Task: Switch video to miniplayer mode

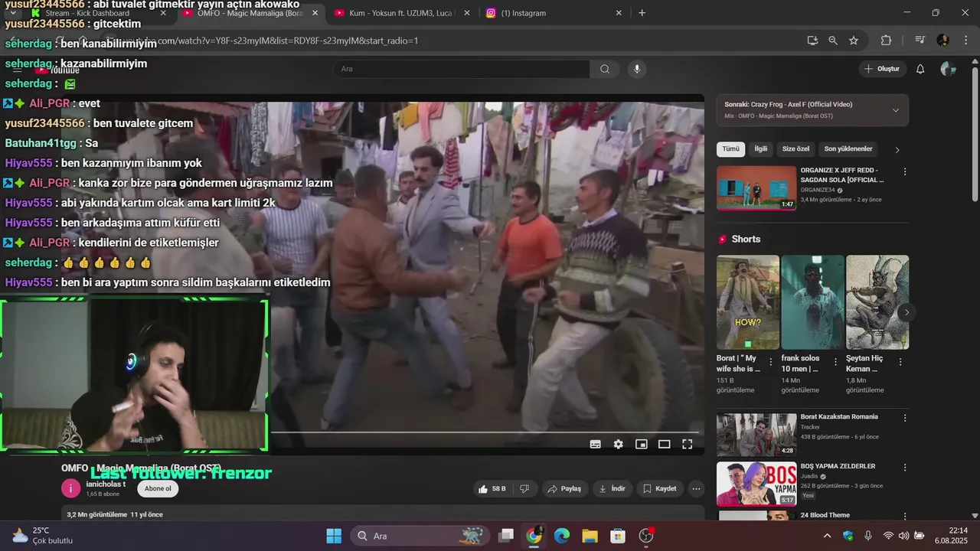Action: coord(642,444)
